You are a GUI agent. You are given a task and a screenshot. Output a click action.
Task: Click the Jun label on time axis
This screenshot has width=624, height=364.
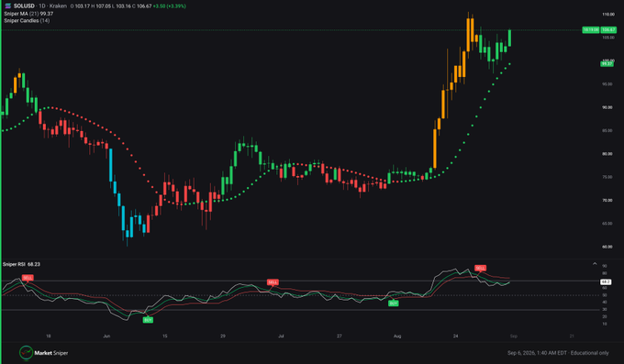106,336
